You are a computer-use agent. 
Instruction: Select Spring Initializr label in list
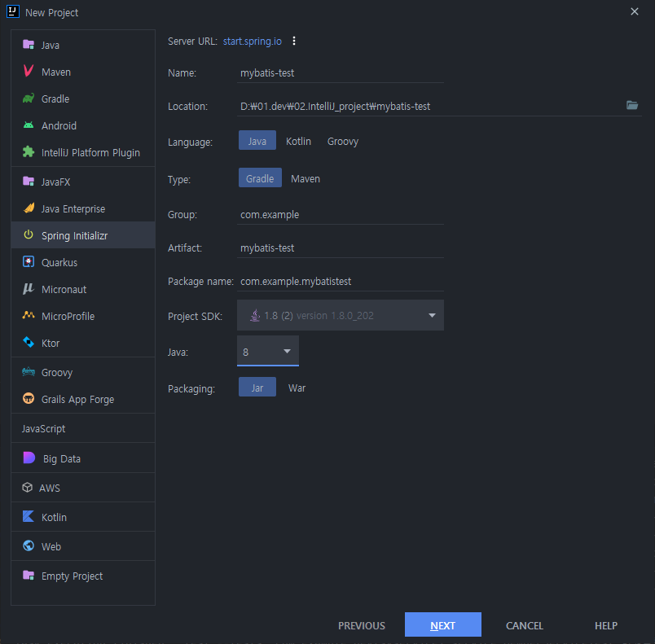click(x=74, y=236)
